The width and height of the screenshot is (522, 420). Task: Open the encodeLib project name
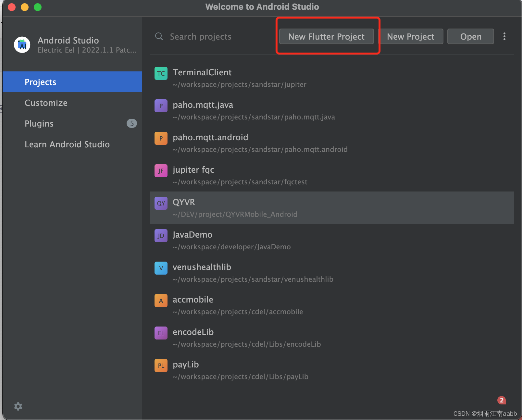coord(193,332)
